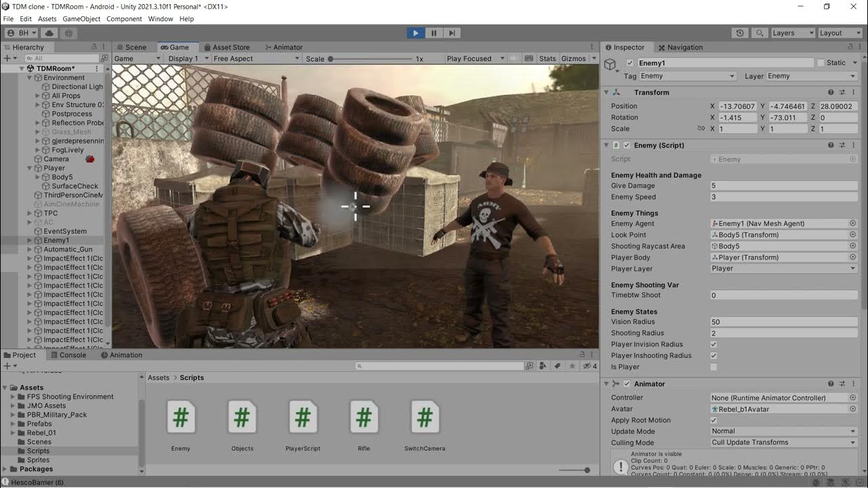Select the SwitchCamera script asset
Screen dimensions: 868x488
(425, 426)
